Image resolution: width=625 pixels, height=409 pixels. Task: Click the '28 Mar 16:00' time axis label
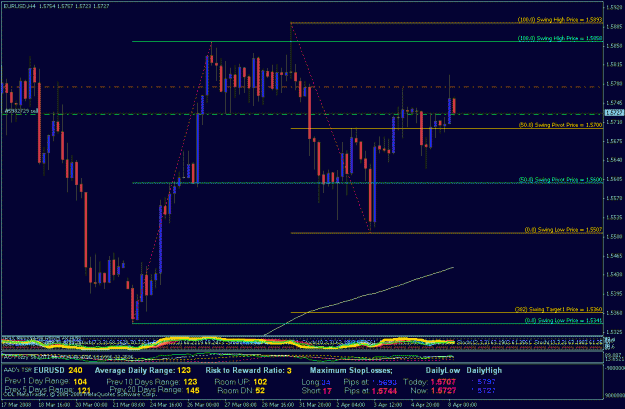[280, 404]
